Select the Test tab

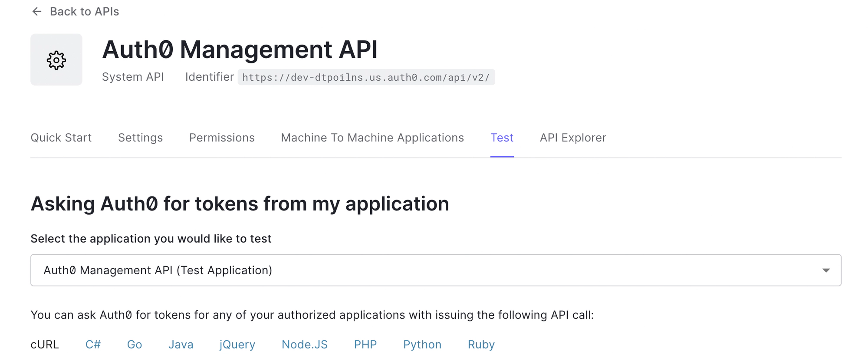(x=502, y=138)
